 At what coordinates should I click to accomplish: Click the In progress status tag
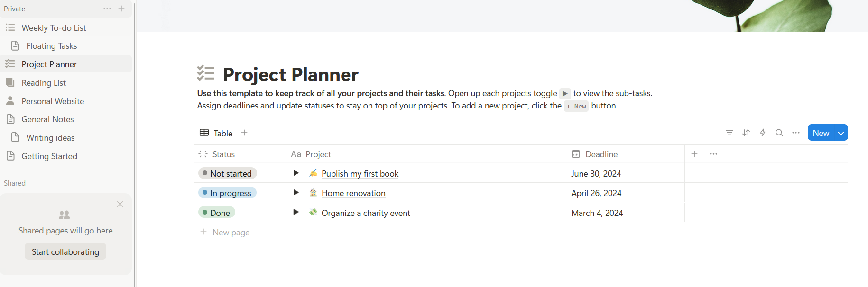click(227, 193)
